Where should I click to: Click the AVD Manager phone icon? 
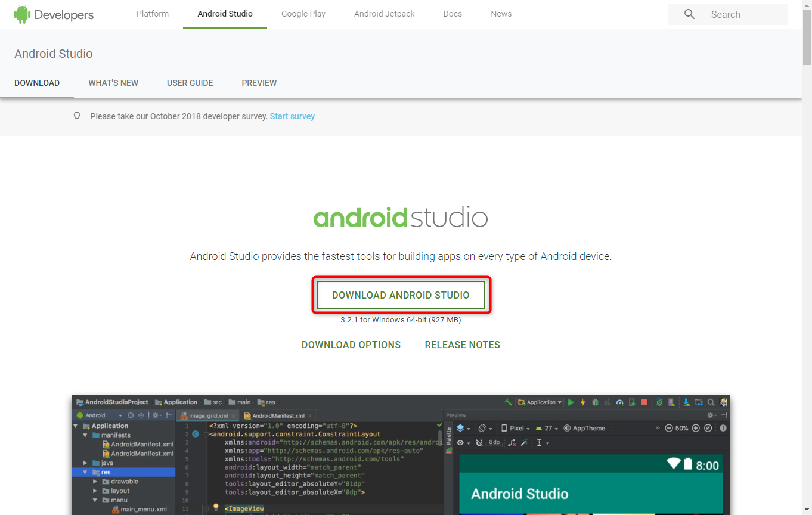tap(672, 402)
